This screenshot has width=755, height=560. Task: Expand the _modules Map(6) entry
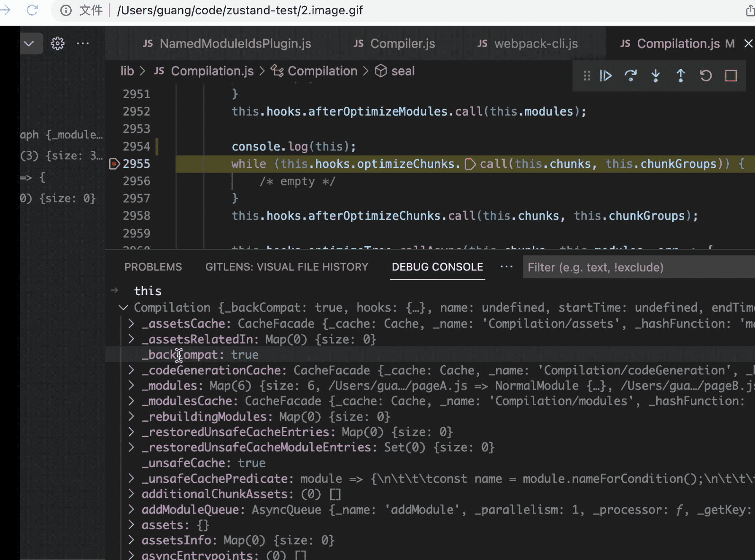click(x=131, y=385)
